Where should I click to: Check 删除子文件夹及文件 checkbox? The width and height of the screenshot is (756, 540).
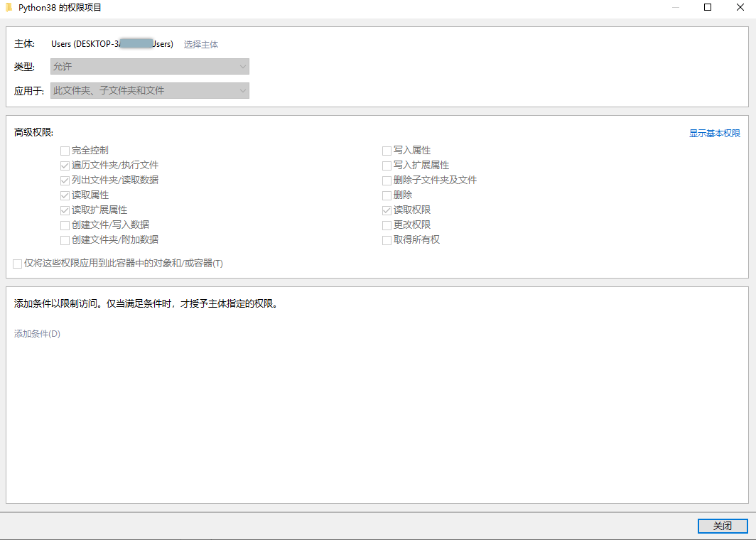point(387,180)
